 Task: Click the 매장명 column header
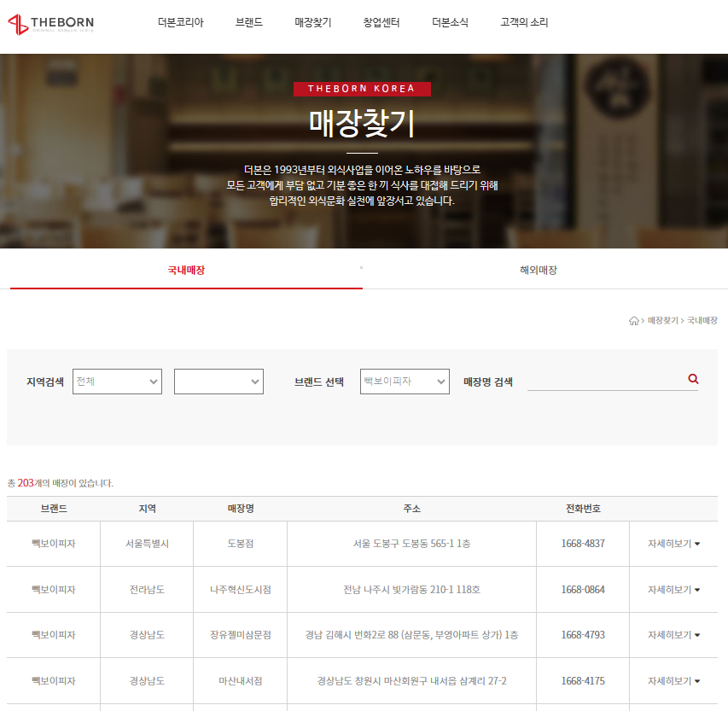click(x=241, y=509)
